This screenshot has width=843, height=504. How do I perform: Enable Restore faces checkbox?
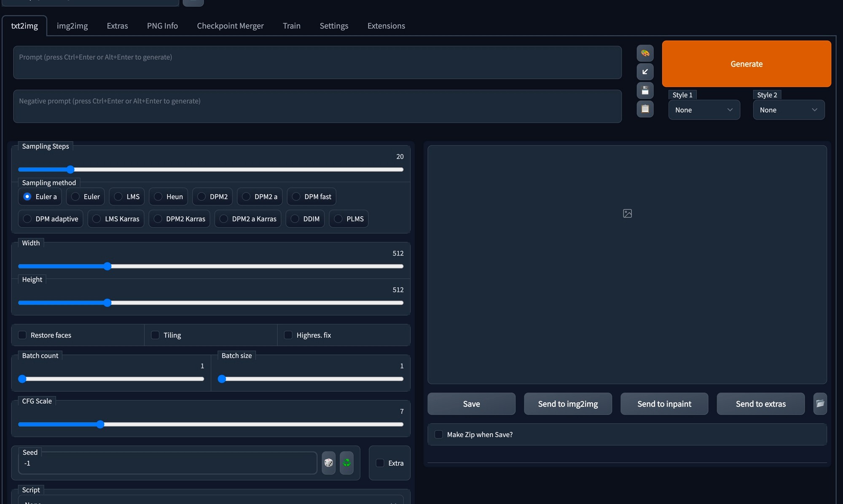[22, 335]
